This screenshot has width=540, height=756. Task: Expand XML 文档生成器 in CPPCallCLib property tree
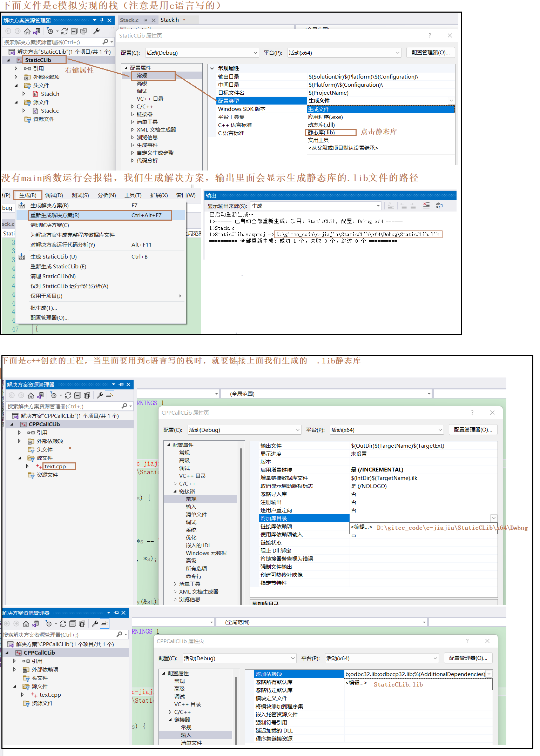pyautogui.click(x=175, y=591)
